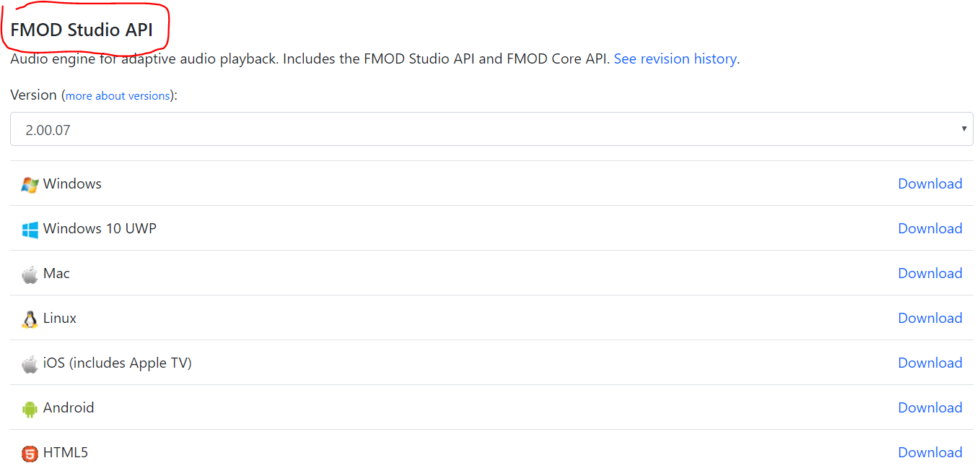The image size is (980, 471).
Task: Download the Windows build
Action: point(929,184)
